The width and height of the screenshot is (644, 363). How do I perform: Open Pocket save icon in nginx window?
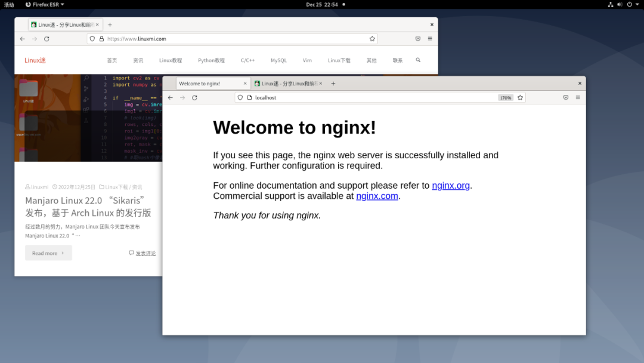click(x=565, y=97)
